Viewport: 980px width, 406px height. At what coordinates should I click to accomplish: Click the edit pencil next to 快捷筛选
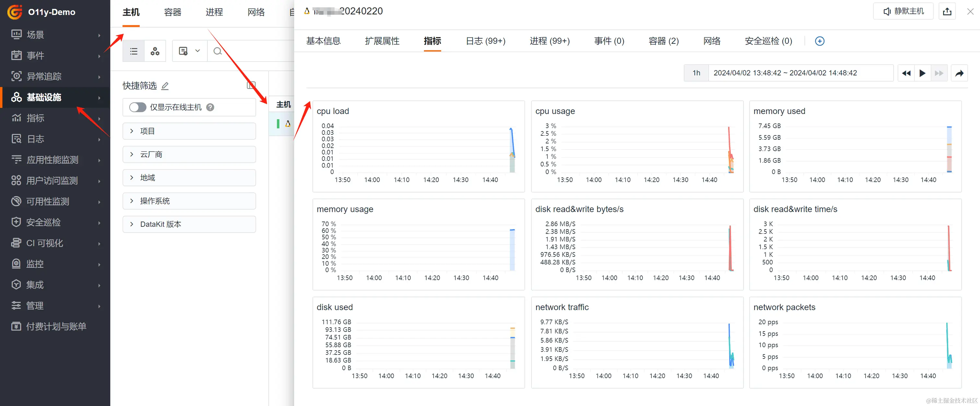(x=165, y=86)
